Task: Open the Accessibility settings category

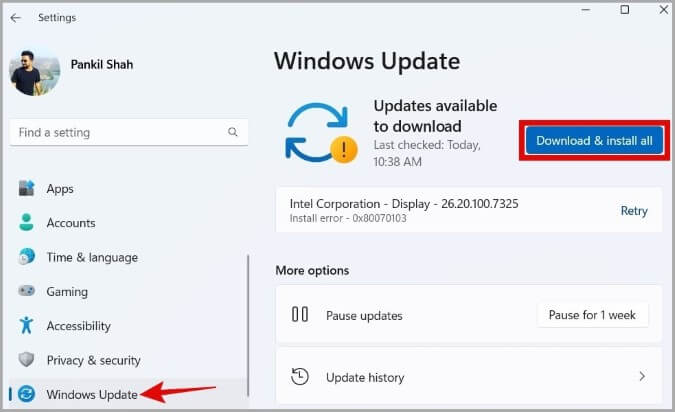Action: (x=78, y=326)
